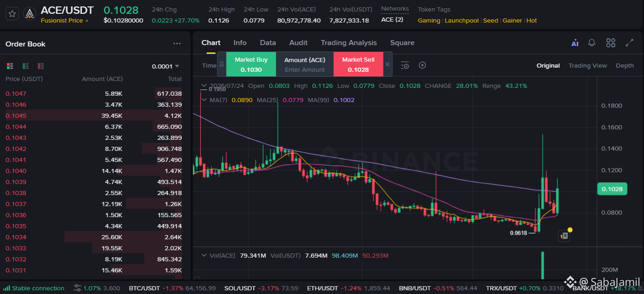Screen dimensions: 644x294
Task: Close the quick market order panel
Action: pyautogui.click(x=388, y=64)
